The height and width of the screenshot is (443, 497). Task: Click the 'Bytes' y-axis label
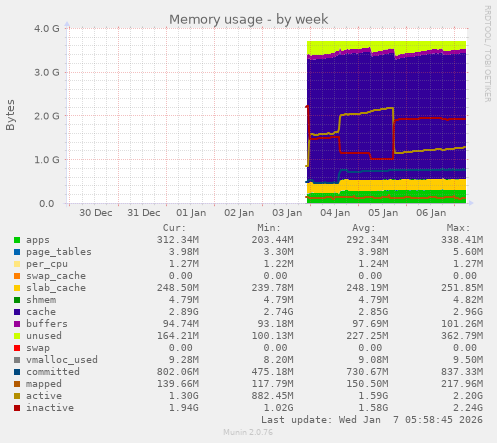tap(10, 115)
